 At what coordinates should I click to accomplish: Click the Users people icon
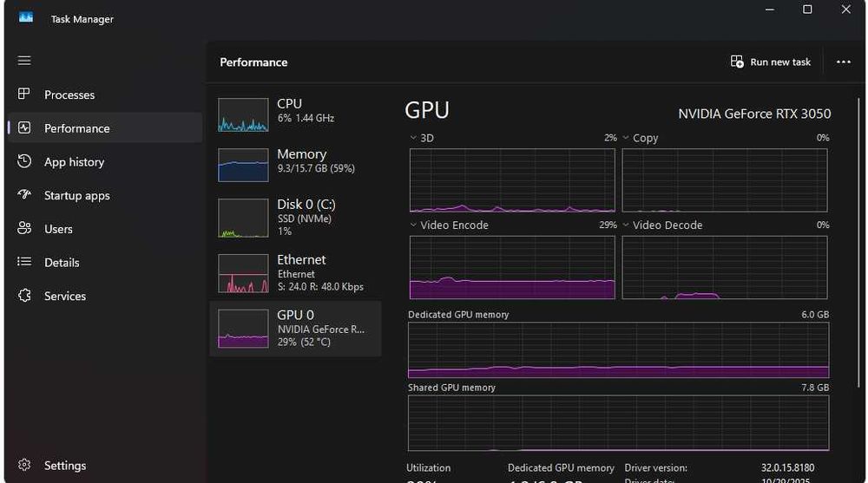point(24,229)
